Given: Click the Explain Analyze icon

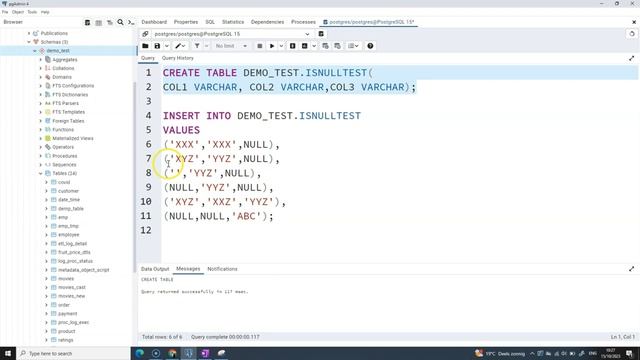Looking at the screenshot, I should (305, 46).
